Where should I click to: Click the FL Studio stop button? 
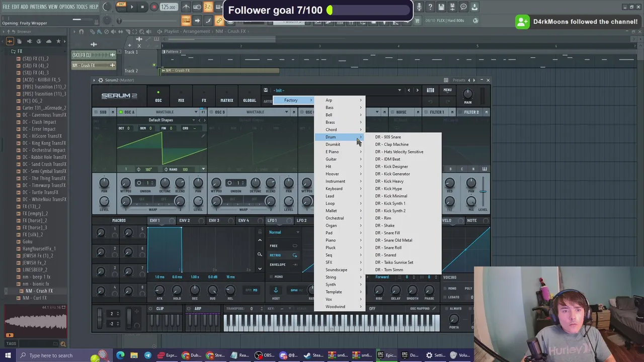pos(143,7)
